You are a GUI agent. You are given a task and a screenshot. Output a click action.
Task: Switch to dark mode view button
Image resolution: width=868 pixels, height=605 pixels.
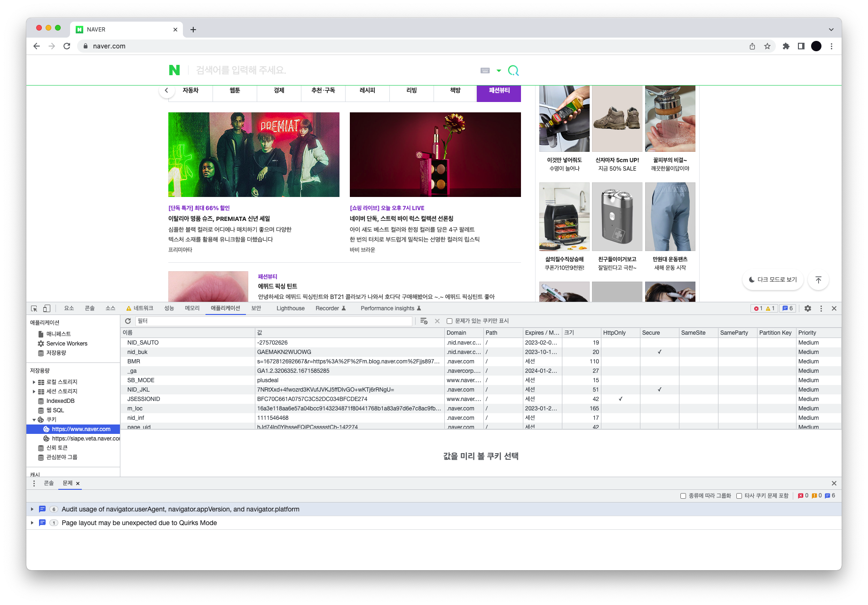click(773, 280)
